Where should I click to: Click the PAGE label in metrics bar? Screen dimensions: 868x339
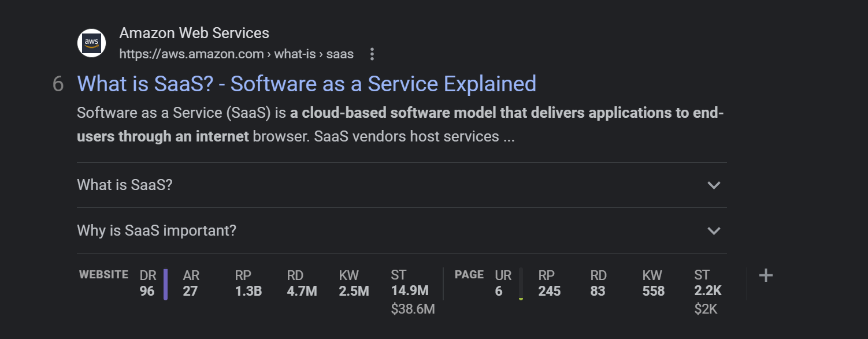pyautogui.click(x=469, y=275)
